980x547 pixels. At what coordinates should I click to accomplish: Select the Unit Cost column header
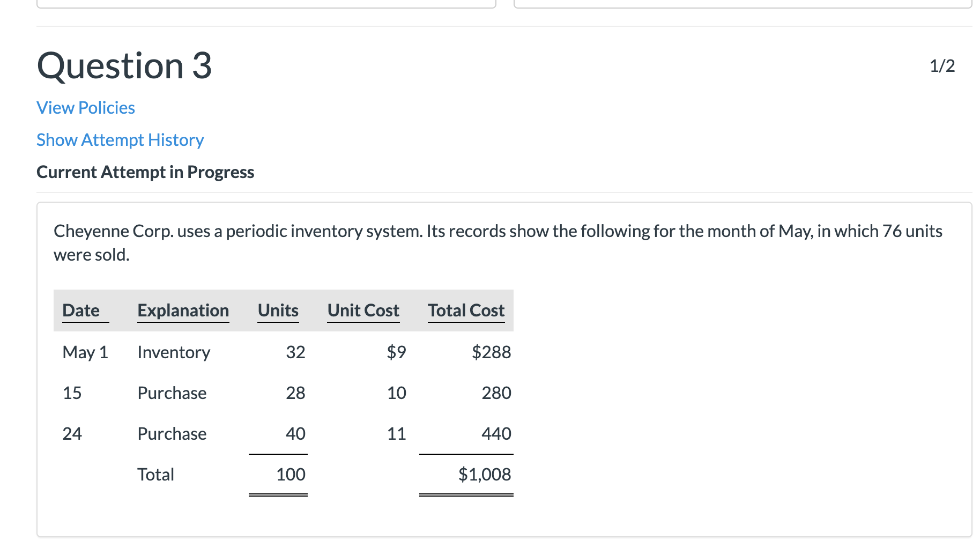tap(363, 310)
